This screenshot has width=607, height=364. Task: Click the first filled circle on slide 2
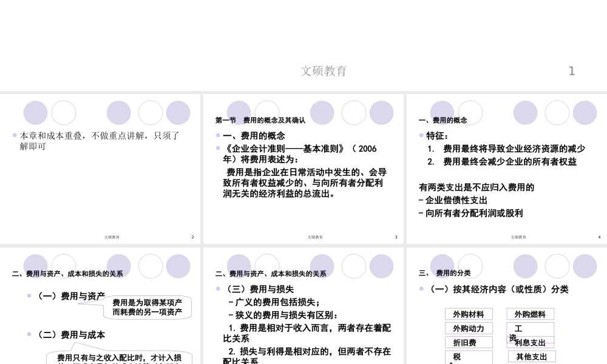point(35,112)
